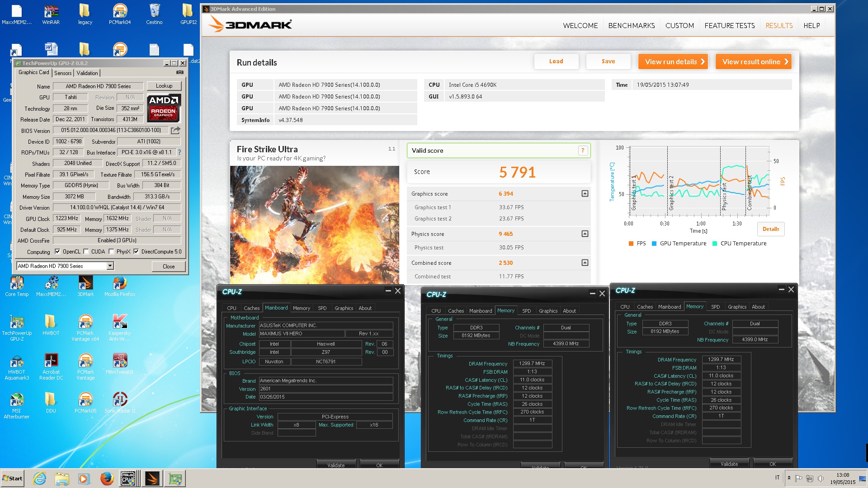Viewport: 868px width, 488px height.
Task: Launch Core Temp desktop shortcut
Action: click(x=17, y=286)
